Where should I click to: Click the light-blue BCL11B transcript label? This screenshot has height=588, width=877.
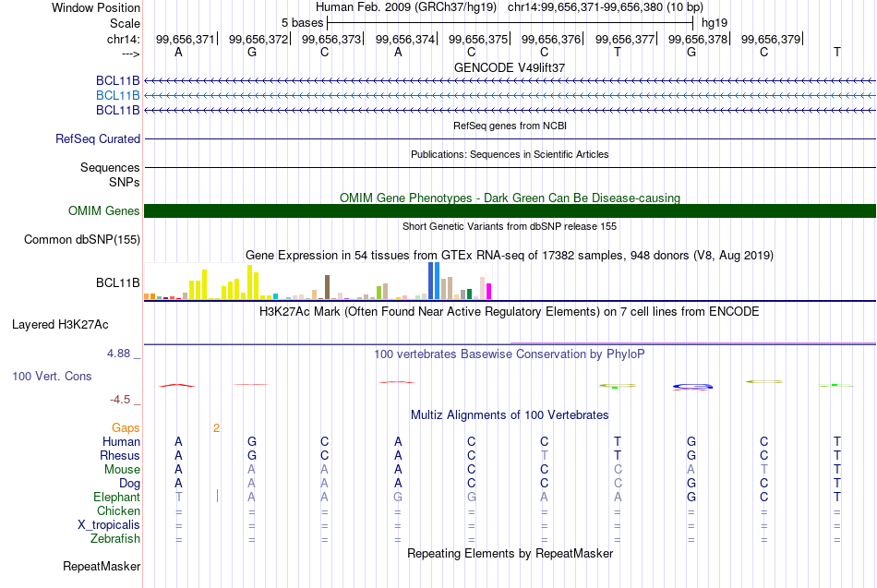tap(117, 96)
